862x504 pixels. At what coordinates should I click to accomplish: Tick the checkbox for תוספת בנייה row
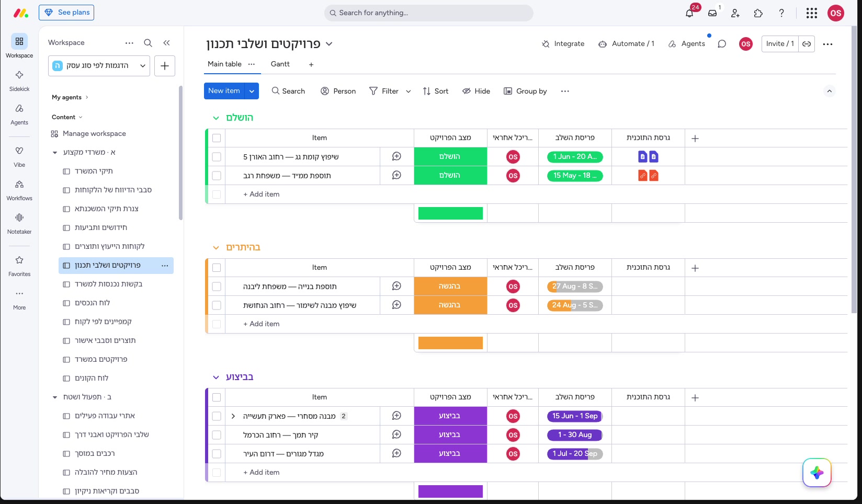[217, 287]
